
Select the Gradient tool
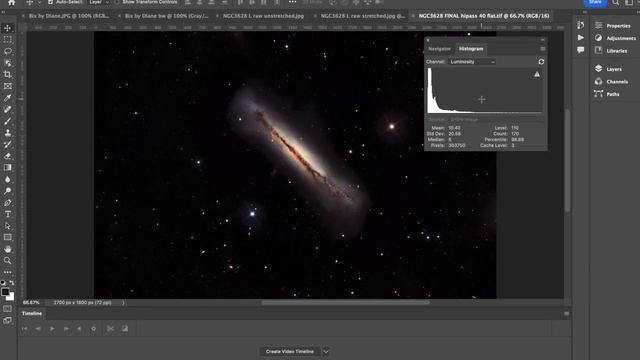(x=7, y=167)
